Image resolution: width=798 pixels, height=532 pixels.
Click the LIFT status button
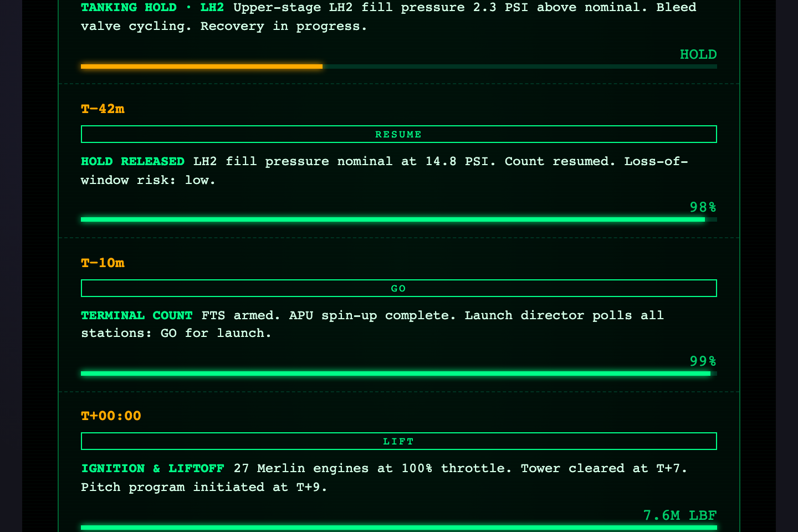399,441
